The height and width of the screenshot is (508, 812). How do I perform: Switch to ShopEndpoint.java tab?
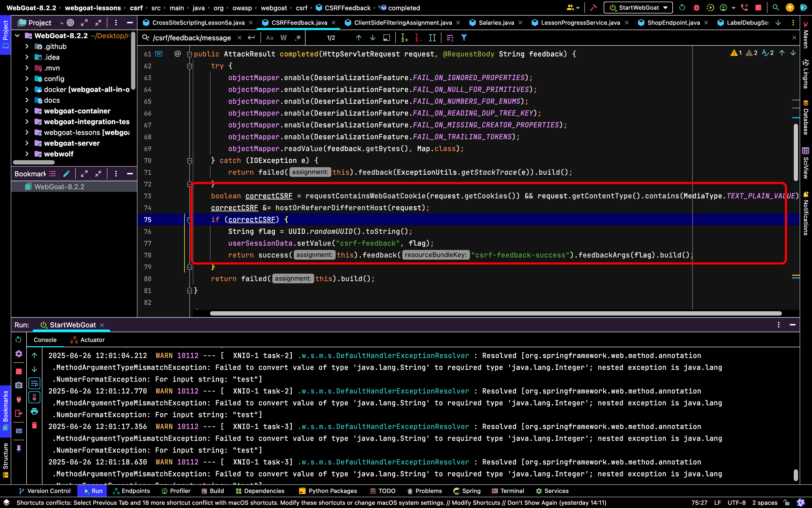[x=673, y=23]
